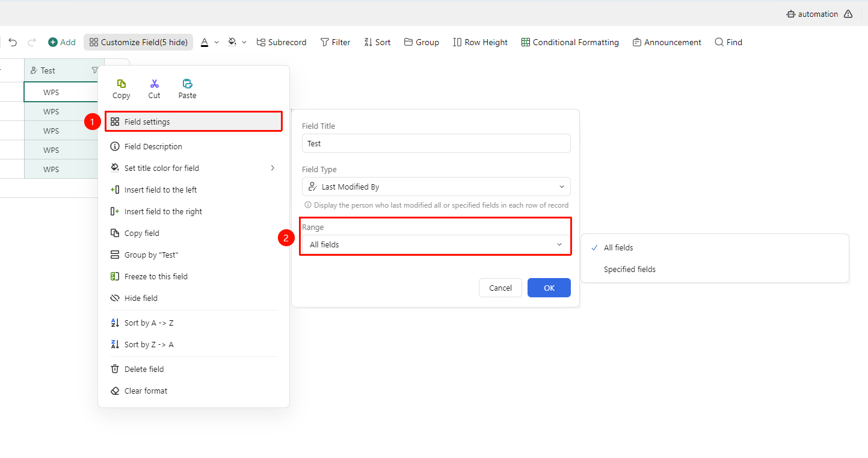The height and width of the screenshot is (458, 868).
Task: Click the Cancel button
Action: [500, 288]
